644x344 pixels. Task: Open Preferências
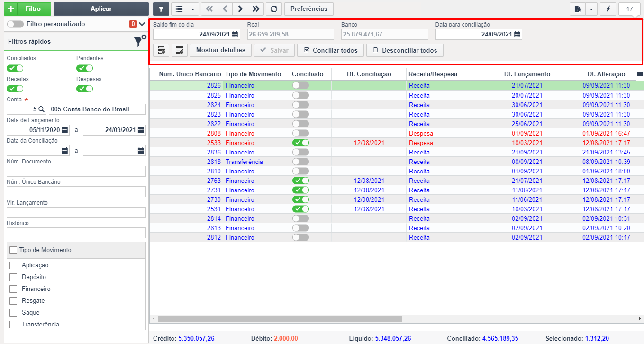(309, 9)
